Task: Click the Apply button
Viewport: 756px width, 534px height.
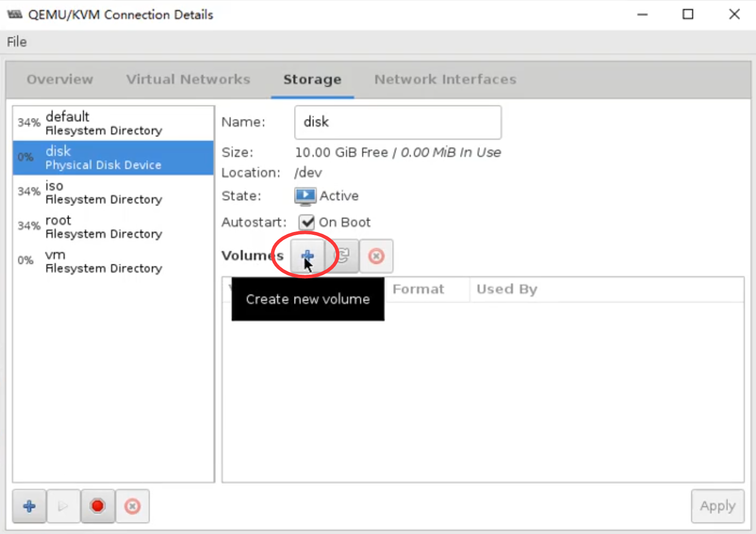Action: click(717, 506)
